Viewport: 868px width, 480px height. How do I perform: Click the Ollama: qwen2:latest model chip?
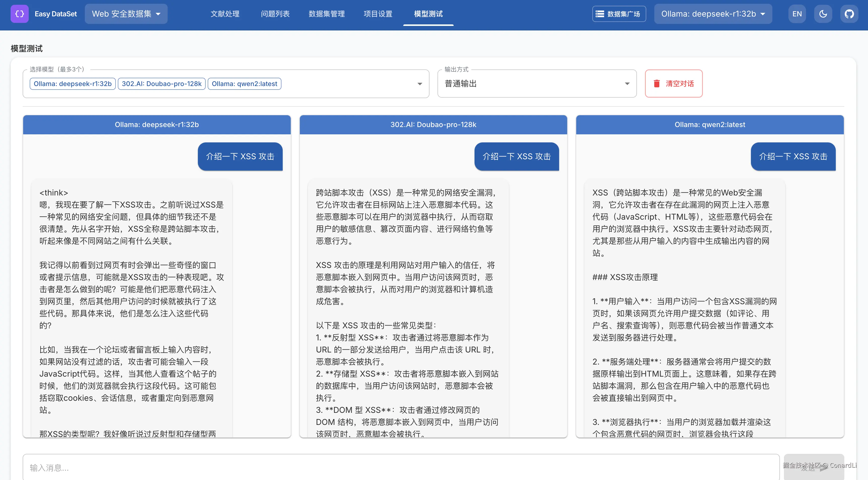pyautogui.click(x=244, y=84)
